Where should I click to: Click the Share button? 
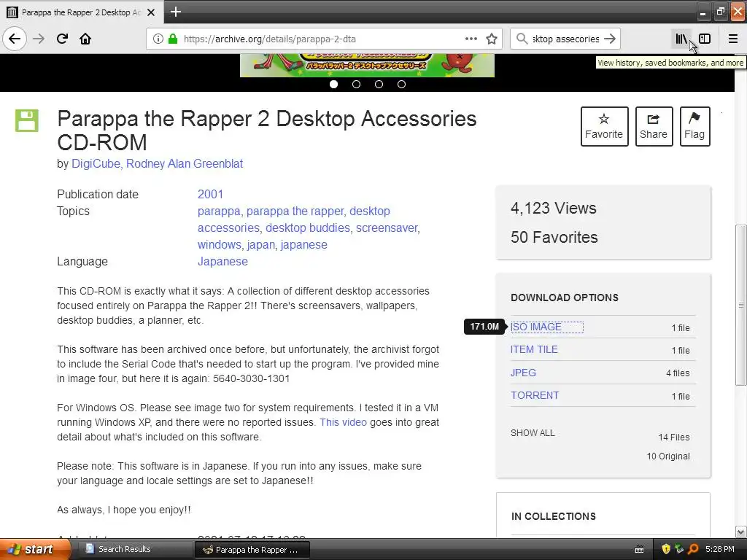[654, 126]
